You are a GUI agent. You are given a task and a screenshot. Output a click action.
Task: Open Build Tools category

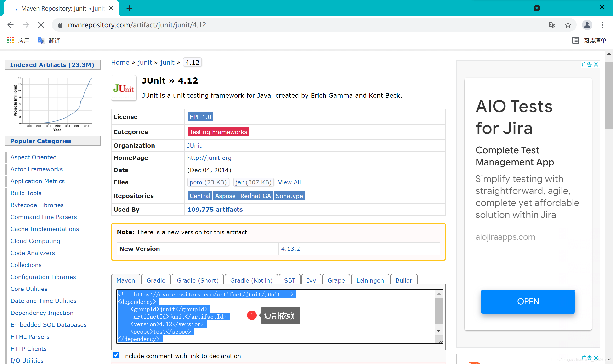tap(26, 193)
